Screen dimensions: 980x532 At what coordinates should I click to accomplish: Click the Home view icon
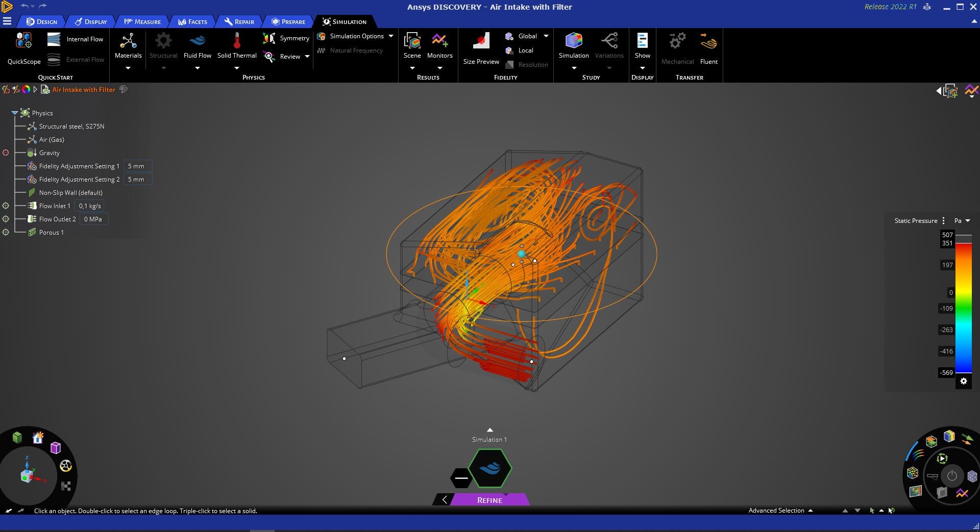click(38, 438)
